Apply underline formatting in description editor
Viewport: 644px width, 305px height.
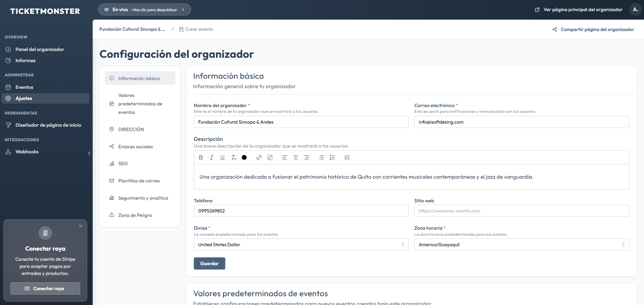point(223,157)
